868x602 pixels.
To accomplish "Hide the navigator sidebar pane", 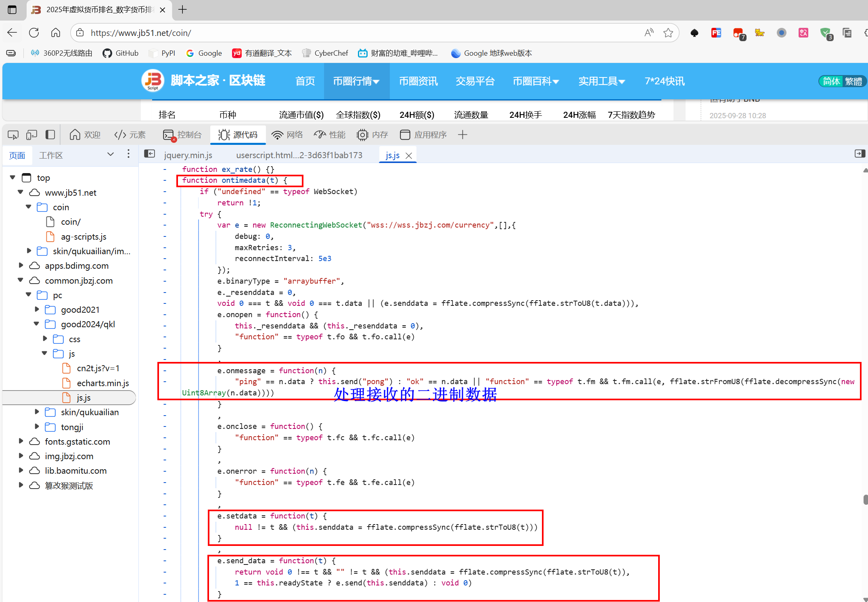I will (149, 154).
